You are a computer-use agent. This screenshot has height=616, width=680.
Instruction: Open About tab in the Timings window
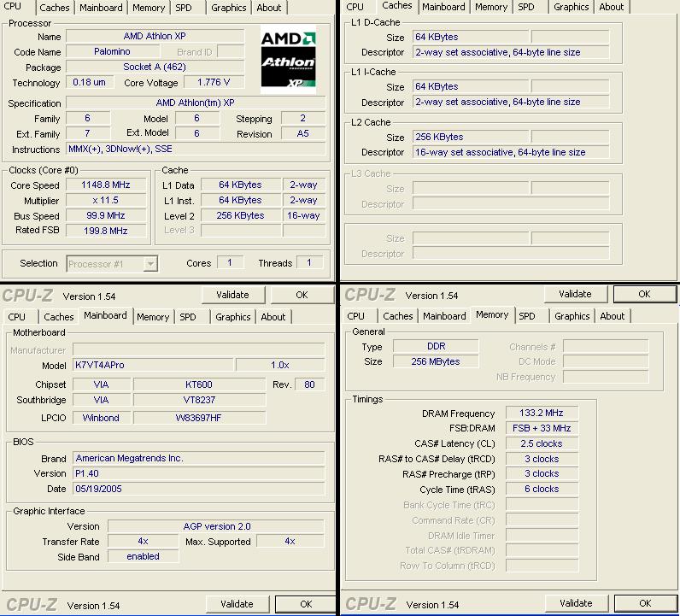[x=612, y=316]
